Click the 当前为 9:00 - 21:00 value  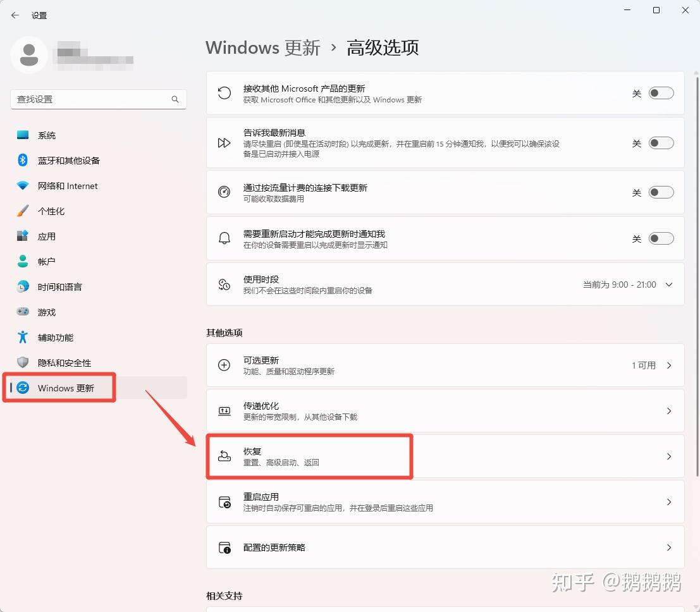[620, 285]
